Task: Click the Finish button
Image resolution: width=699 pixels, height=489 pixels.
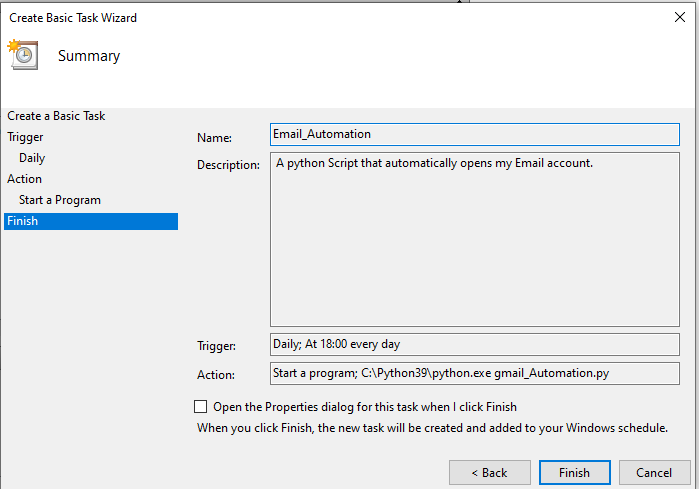Action: point(574,473)
